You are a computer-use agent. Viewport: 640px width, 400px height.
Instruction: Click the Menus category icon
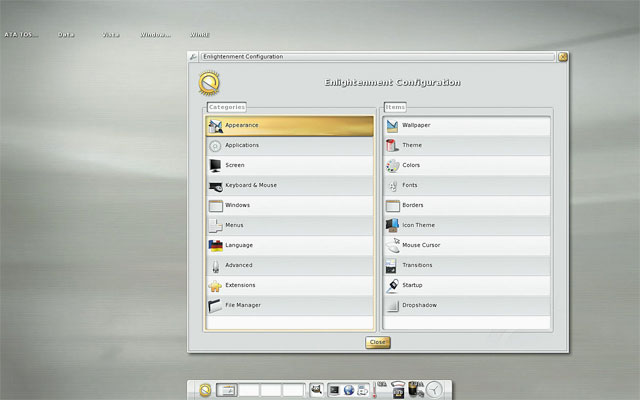215,226
